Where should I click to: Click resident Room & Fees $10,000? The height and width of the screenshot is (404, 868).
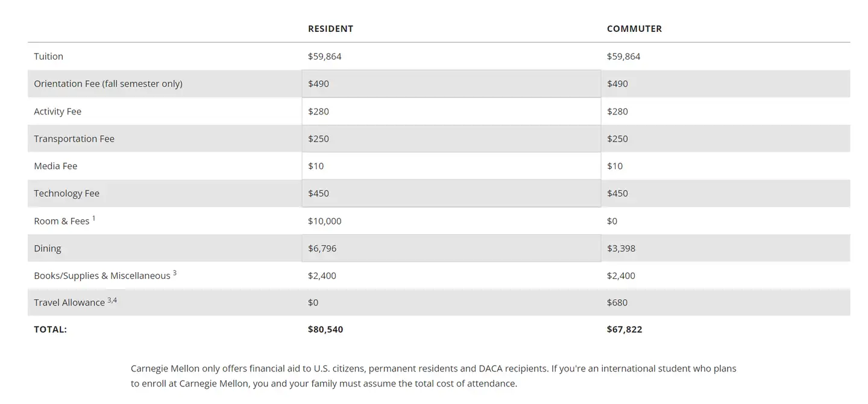tap(324, 221)
